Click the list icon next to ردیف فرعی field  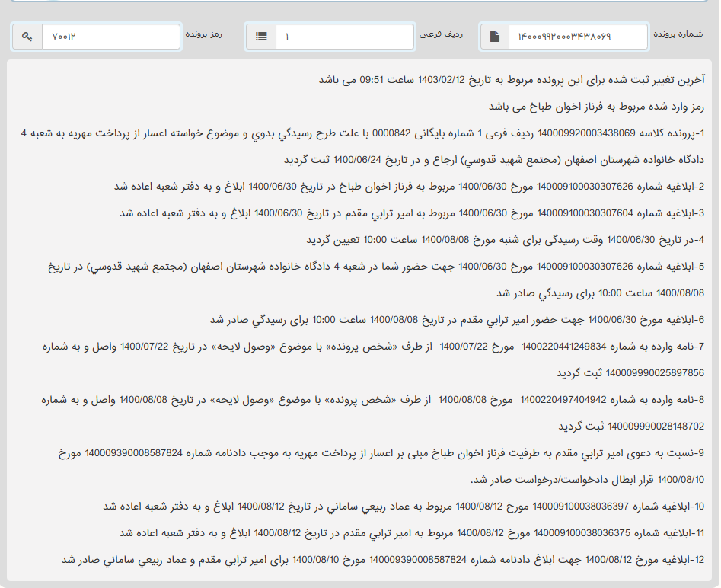point(261,37)
